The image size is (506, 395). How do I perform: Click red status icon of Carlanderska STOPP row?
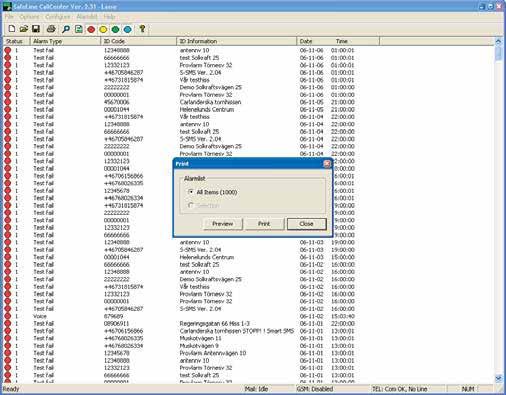pos(8,331)
